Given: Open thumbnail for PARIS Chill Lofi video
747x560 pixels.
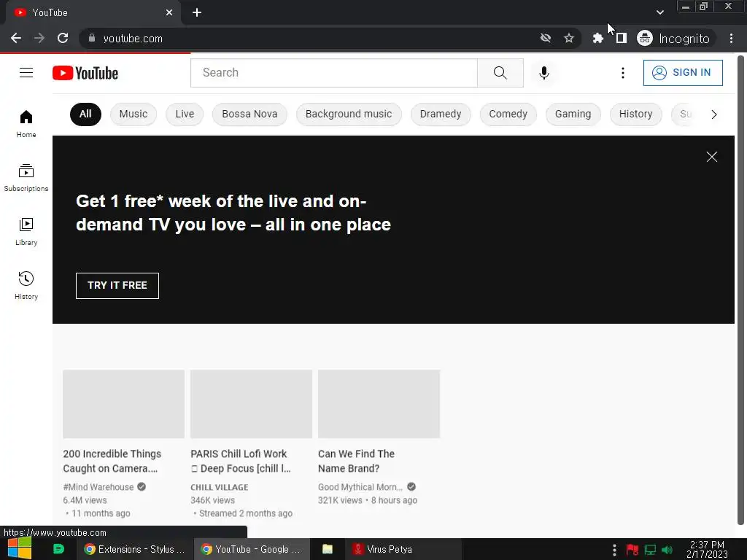Looking at the screenshot, I should (251, 404).
